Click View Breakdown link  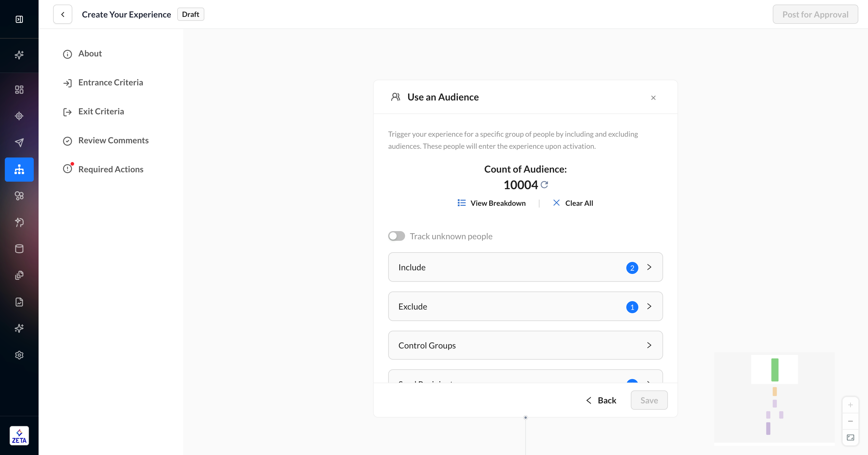point(492,203)
